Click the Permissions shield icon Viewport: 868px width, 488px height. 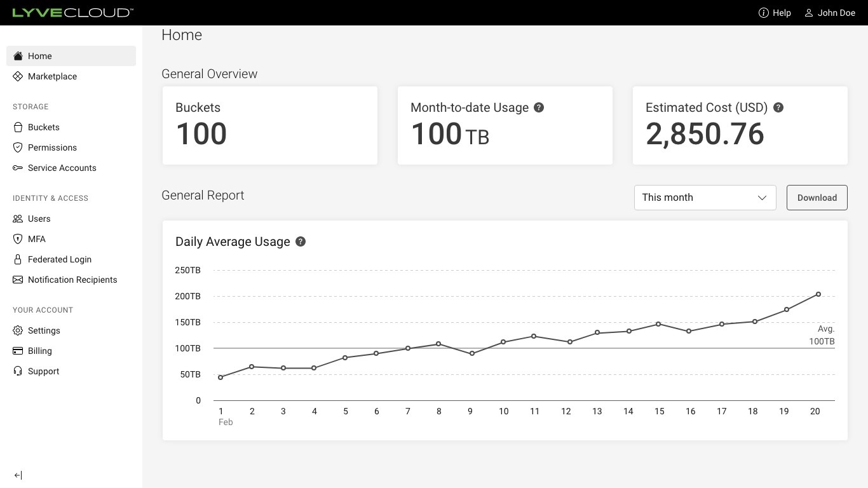pyautogui.click(x=18, y=147)
